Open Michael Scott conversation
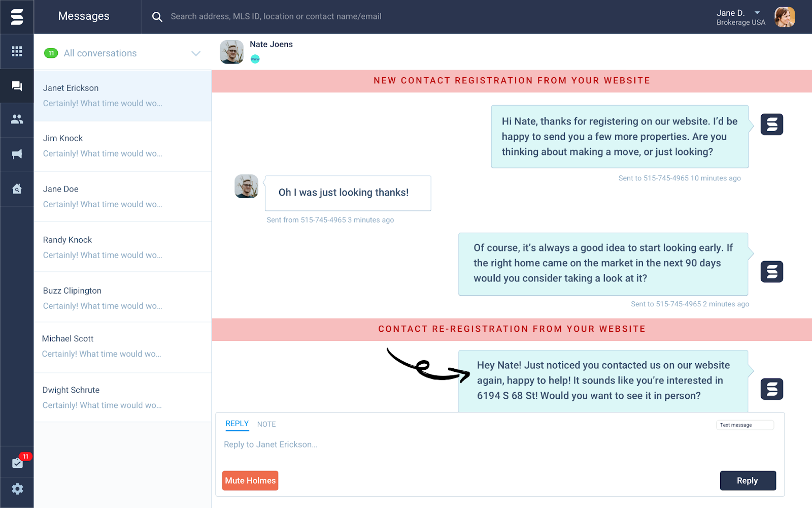Image resolution: width=812 pixels, height=508 pixels. 122,347
